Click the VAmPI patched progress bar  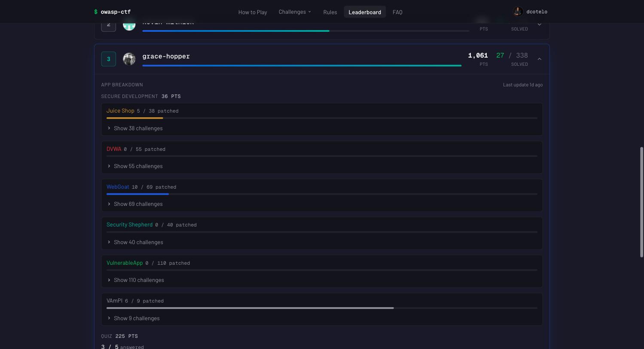tap(322, 308)
